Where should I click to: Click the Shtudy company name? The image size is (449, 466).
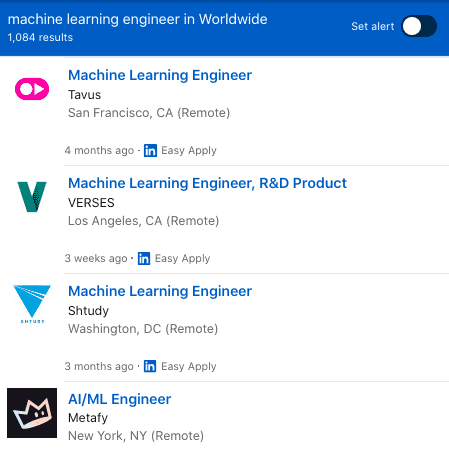[88, 311]
